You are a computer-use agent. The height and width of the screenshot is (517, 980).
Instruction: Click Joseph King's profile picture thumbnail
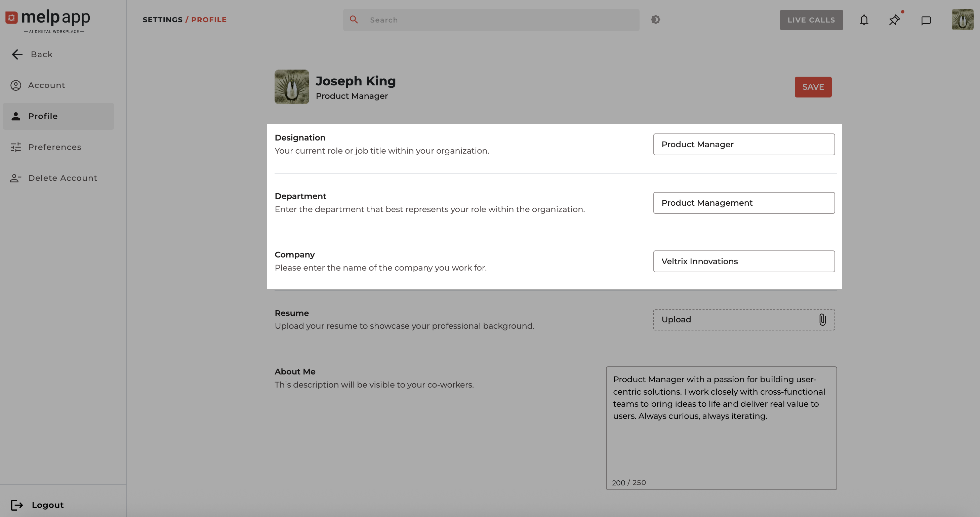[292, 87]
